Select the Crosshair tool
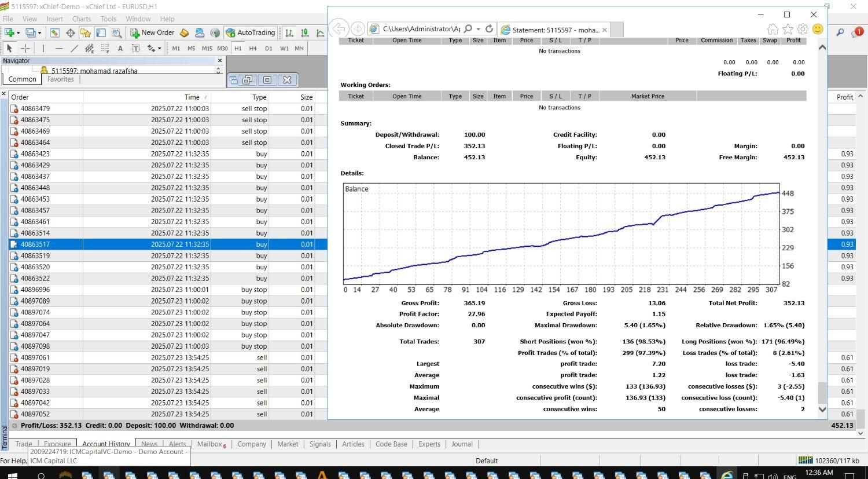Screen dimensions: 868x479 [x=25, y=49]
